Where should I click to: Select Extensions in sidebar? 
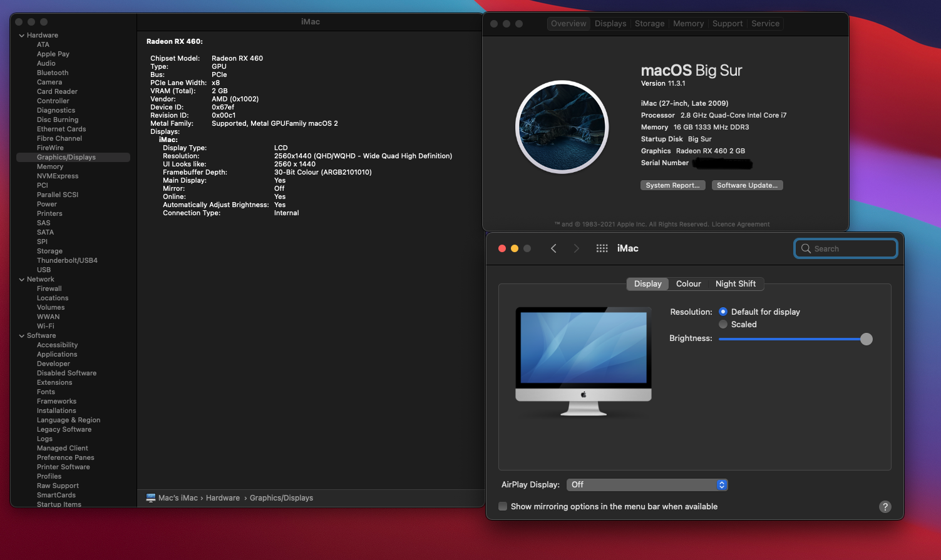coord(54,383)
